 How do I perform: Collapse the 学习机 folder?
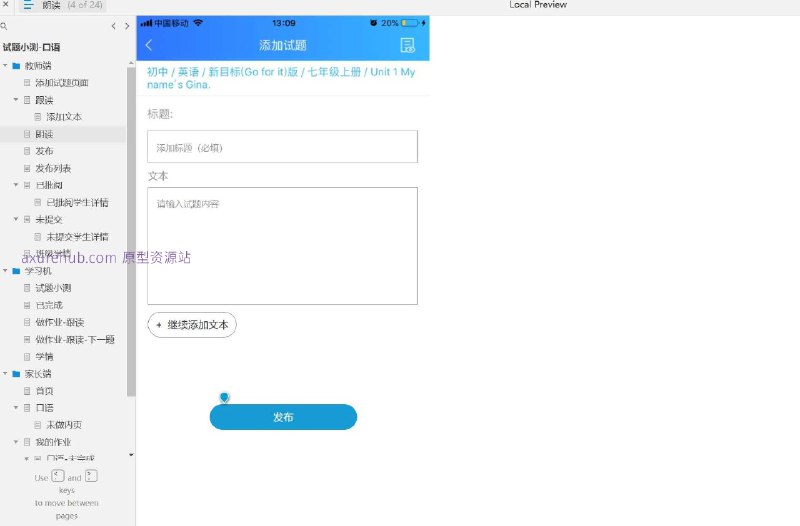click(5, 270)
